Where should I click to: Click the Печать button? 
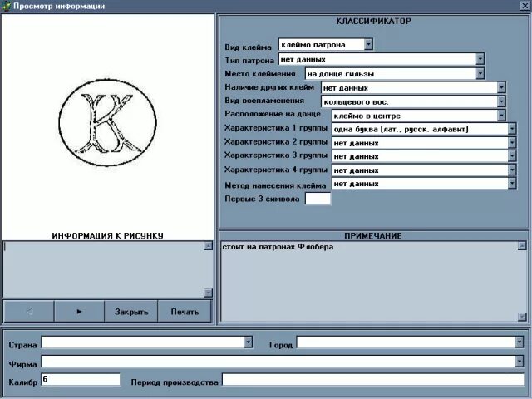click(185, 312)
